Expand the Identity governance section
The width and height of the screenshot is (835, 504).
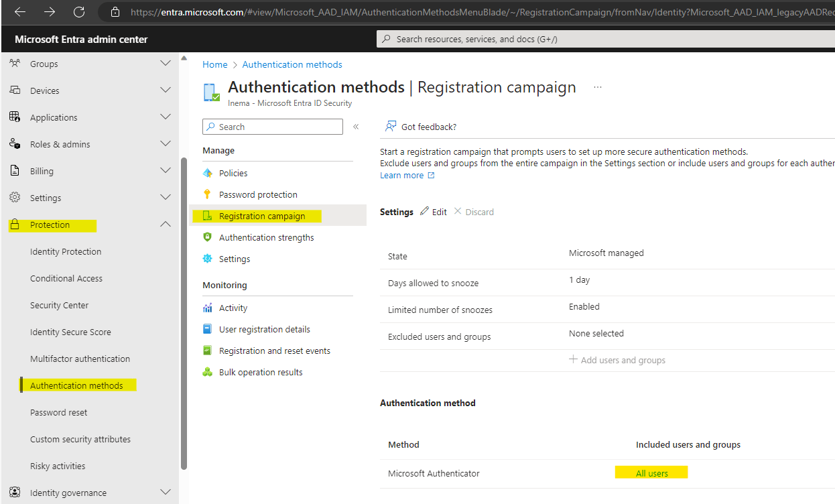165,492
